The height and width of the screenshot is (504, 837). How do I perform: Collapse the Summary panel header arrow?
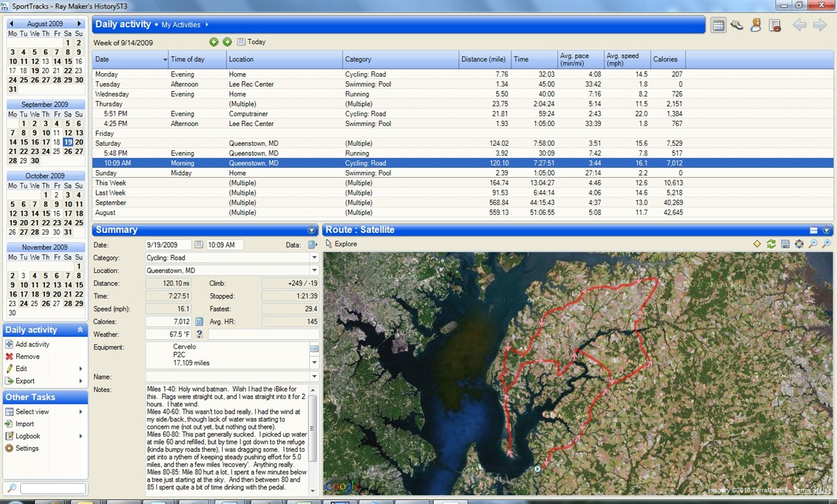[x=311, y=230]
